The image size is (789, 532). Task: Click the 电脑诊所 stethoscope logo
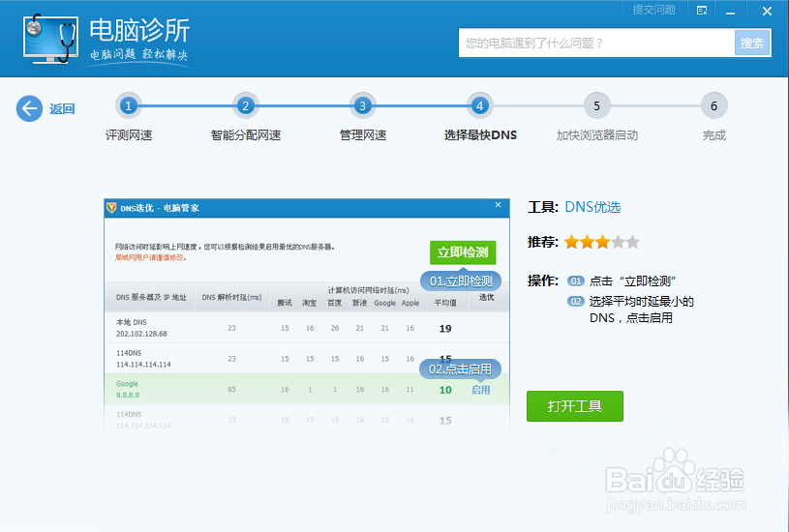click(50, 40)
